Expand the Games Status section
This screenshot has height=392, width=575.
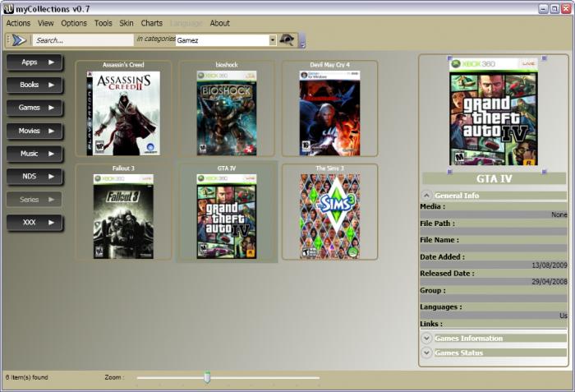point(427,353)
